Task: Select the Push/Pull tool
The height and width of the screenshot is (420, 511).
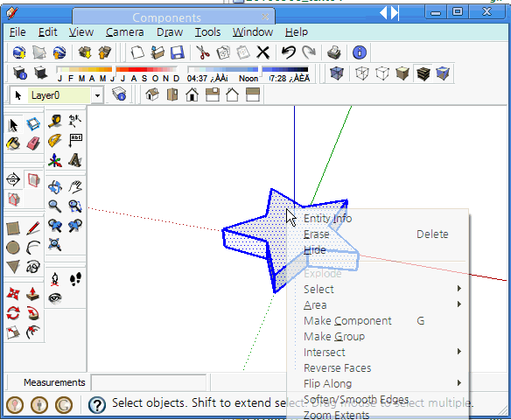Action: (33, 294)
